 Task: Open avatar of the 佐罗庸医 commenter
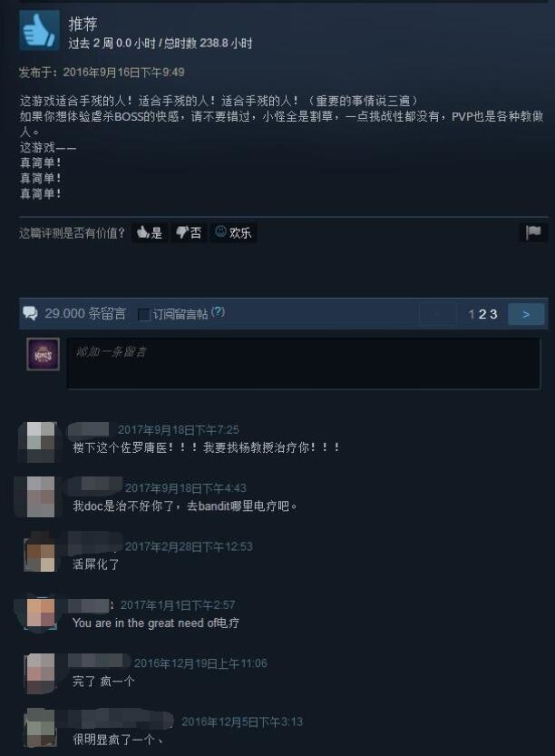[41, 442]
